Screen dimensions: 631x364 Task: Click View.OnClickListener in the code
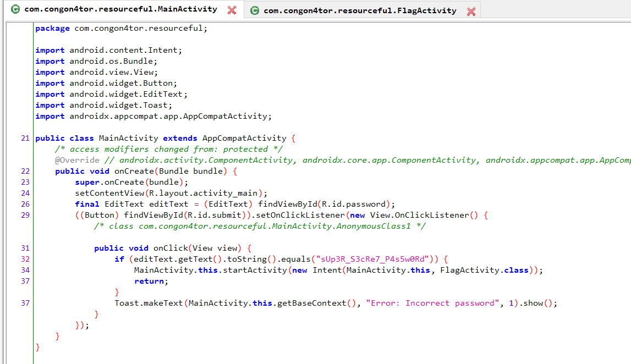pyautogui.click(x=420, y=215)
